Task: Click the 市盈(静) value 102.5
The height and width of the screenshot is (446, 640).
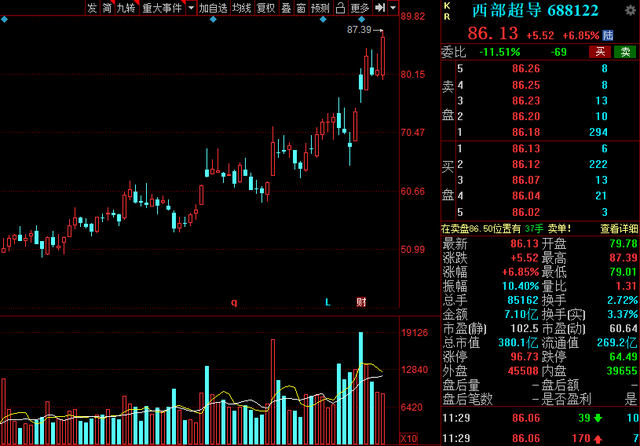Action: pyautogui.click(x=524, y=328)
